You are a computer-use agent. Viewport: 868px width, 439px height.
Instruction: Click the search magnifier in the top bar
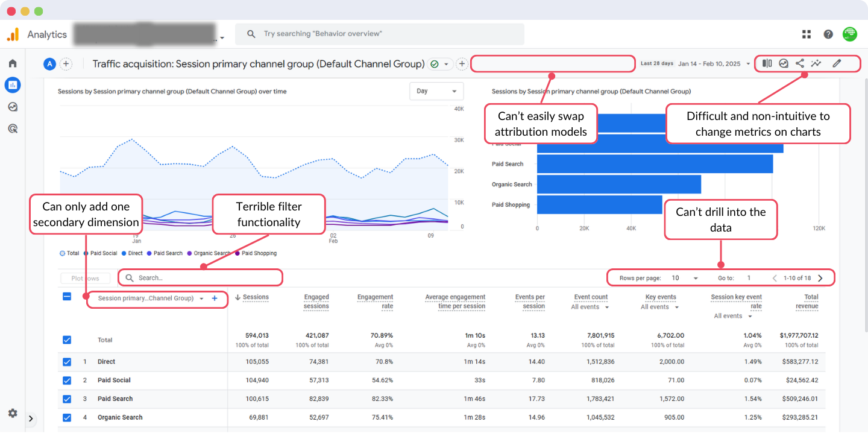click(251, 34)
